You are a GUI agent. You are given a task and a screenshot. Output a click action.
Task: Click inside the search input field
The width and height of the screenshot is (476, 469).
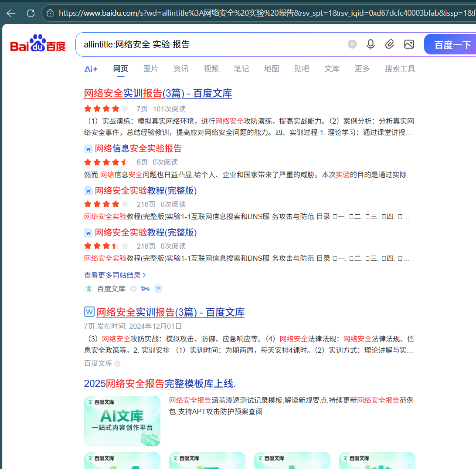coord(196,44)
